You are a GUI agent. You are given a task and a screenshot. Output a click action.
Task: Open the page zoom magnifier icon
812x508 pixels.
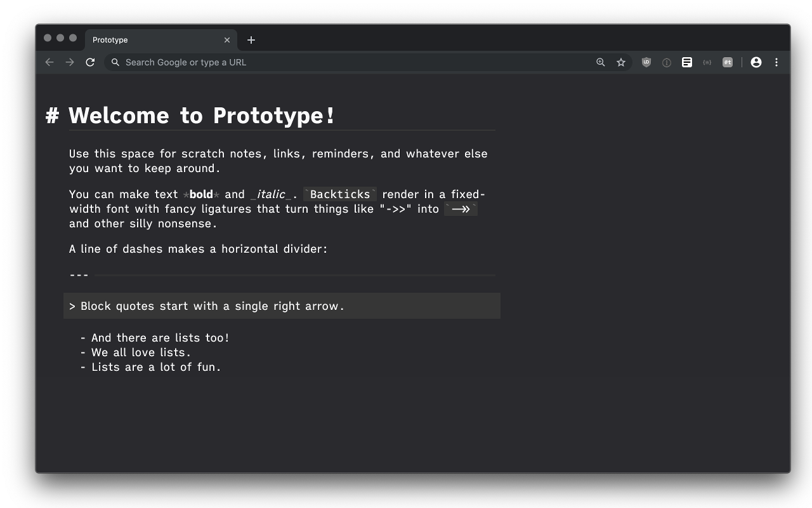(601, 62)
